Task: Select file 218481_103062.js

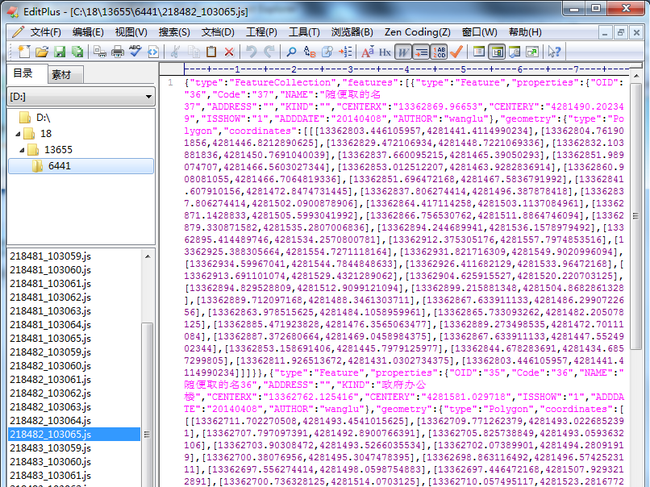Action: click(x=50, y=297)
